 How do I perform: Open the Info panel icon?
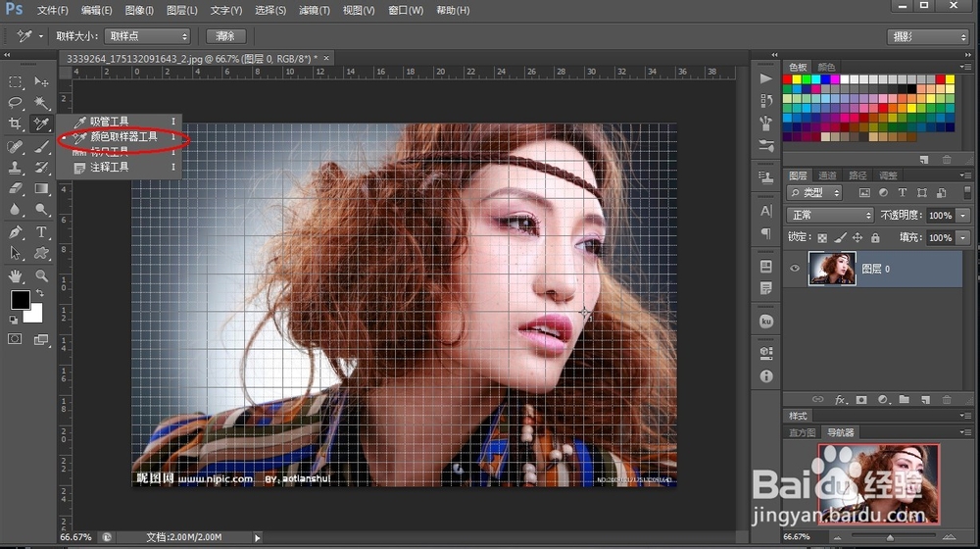tap(765, 376)
